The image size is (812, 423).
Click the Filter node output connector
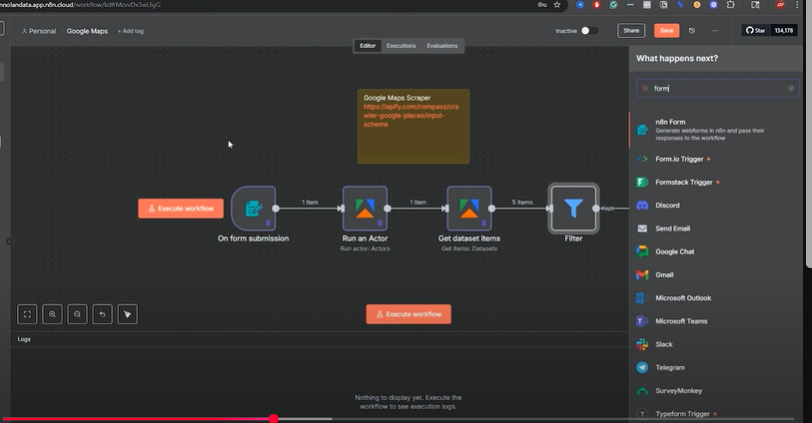(x=596, y=209)
